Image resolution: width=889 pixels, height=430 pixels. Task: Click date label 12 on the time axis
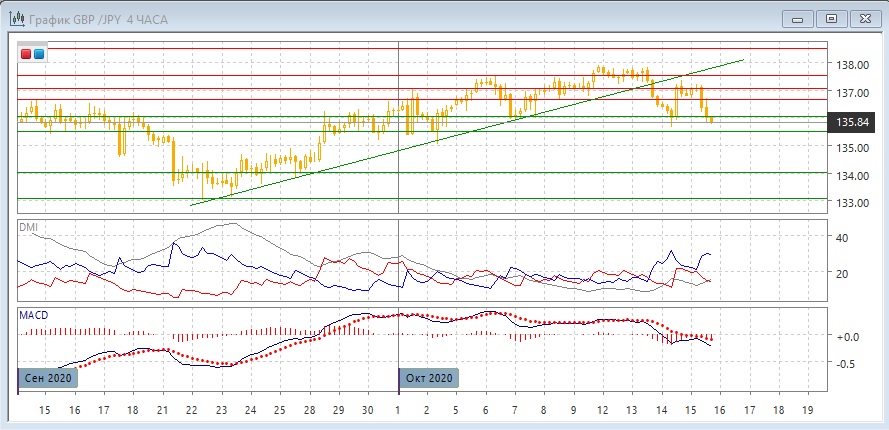coord(603,410)
